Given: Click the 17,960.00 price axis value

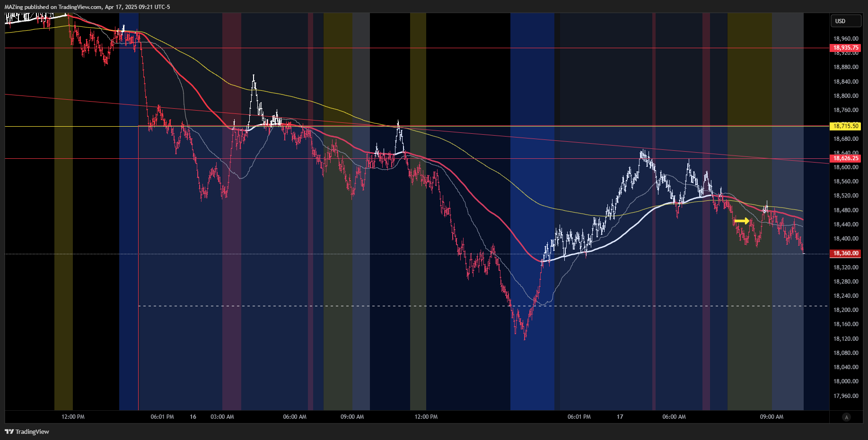Looking at the screenshot, I should [846, 396].
